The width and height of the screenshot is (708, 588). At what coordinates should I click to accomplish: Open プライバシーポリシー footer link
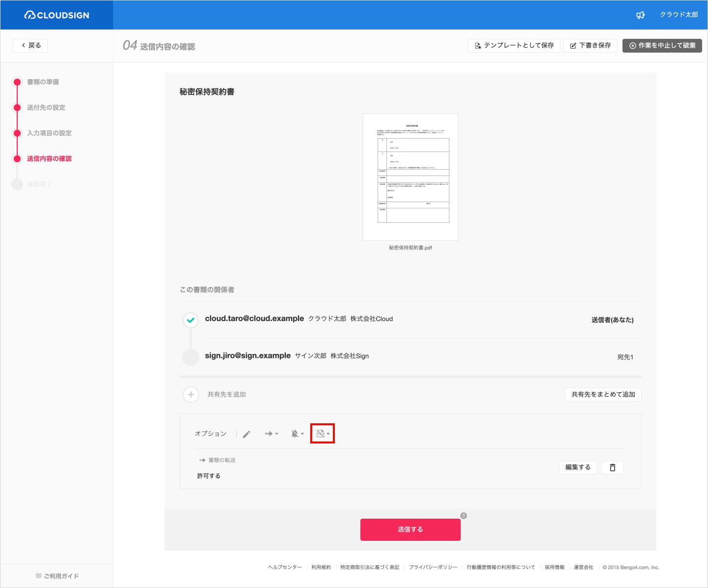pos(433,567)
